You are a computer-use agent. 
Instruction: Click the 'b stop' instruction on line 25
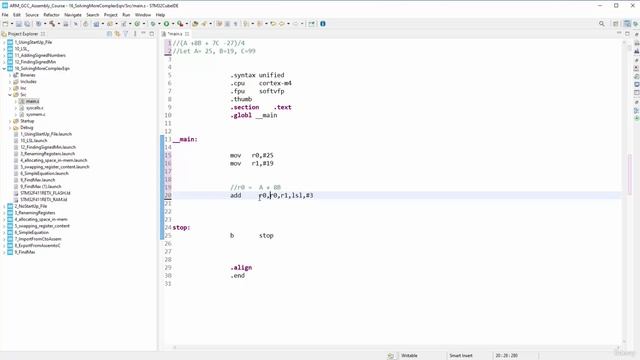point(252,236)
